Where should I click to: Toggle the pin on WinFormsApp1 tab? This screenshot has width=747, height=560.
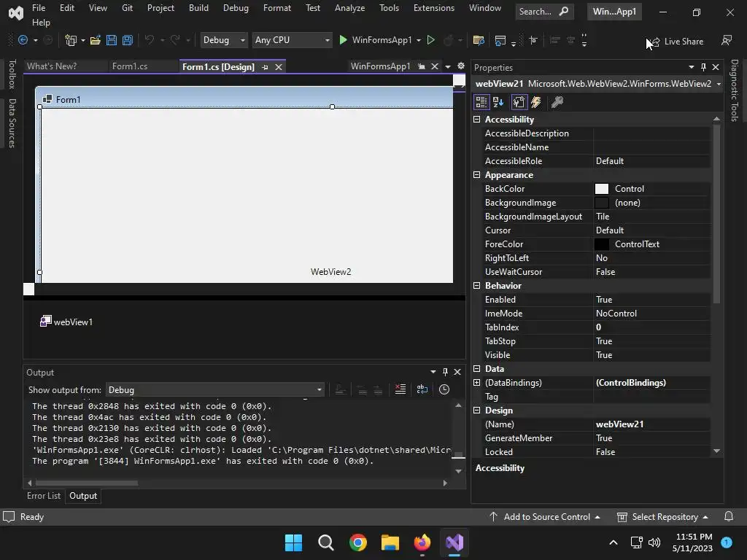coord(421,66)
